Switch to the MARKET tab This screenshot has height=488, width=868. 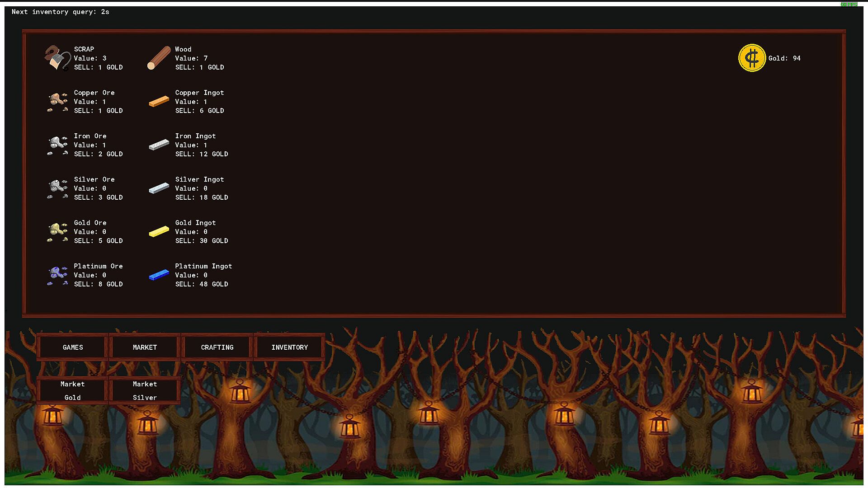coord(145,347)
